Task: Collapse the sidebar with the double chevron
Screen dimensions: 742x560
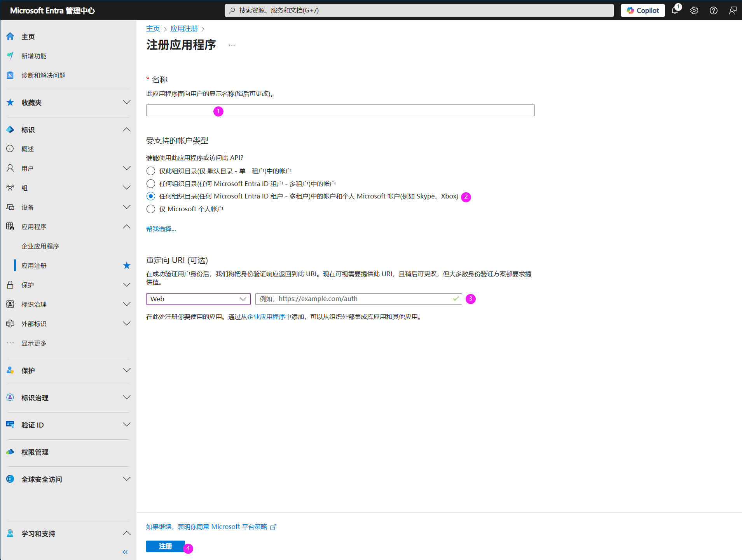Action: 125,552
